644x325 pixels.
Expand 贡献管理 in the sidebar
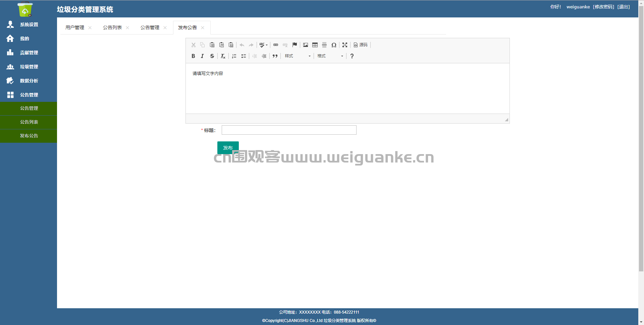[29, 53]
